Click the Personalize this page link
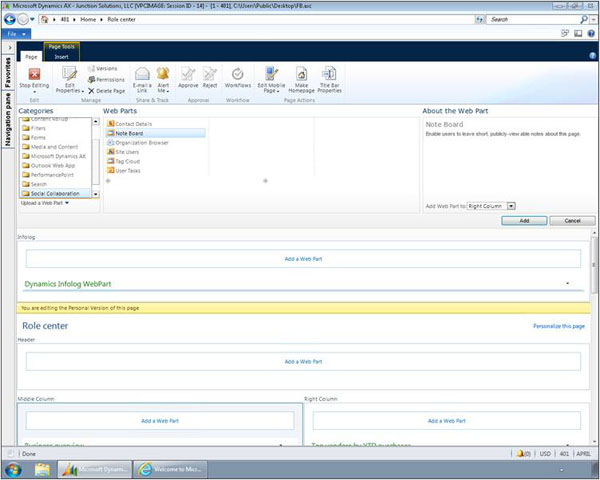600x480 pixels. [558, 326]
